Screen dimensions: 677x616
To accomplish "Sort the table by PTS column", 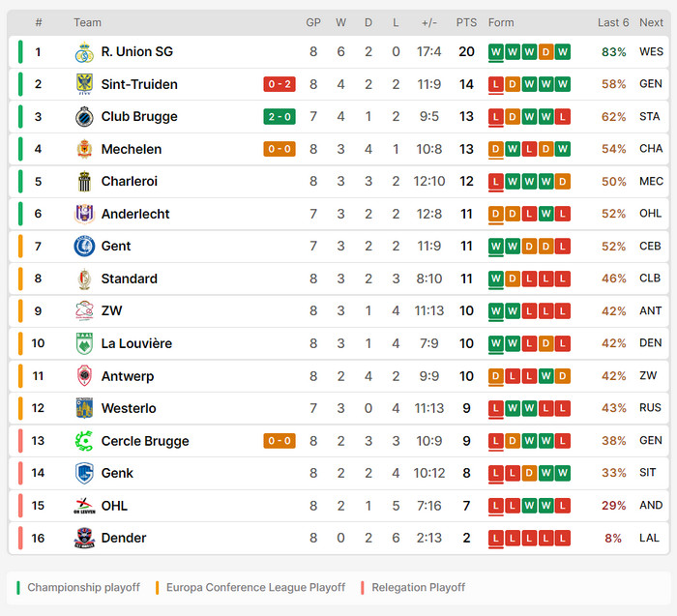I will 466,22.
